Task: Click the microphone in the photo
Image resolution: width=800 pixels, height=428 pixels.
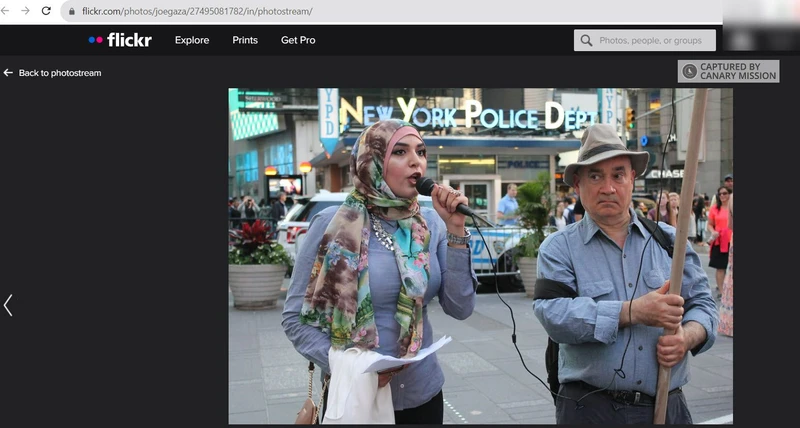Action: pos(441,194)
